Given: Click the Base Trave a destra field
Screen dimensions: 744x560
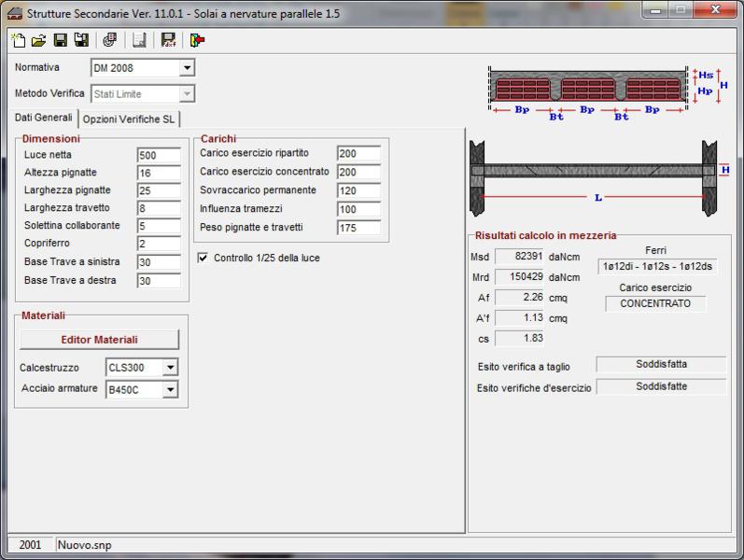Looking at the screenshot, I should [x=159, y=281].
